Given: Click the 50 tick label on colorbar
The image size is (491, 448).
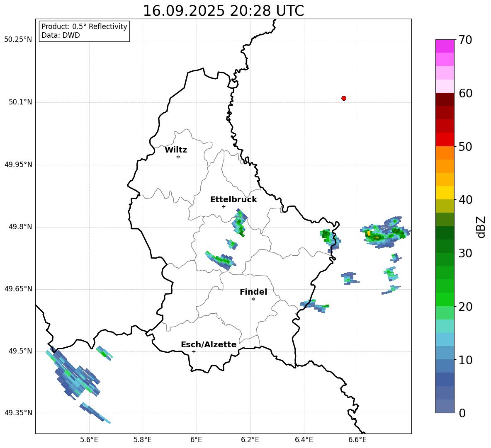Looking at the screenshot, I should click(465, 146).
